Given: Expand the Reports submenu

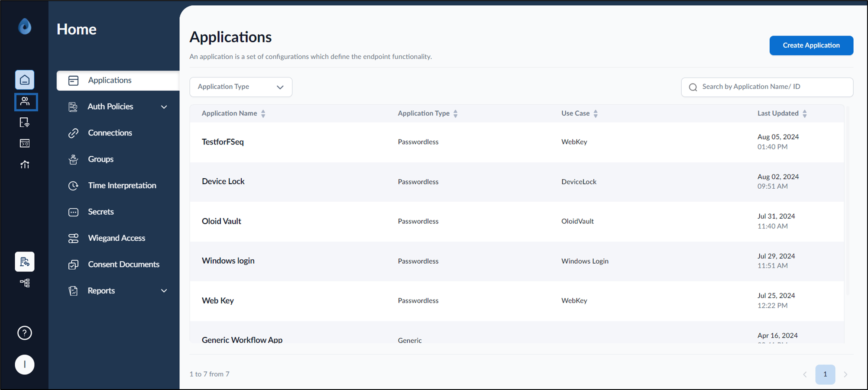Looking at the screenshot, I should (164, 291).
